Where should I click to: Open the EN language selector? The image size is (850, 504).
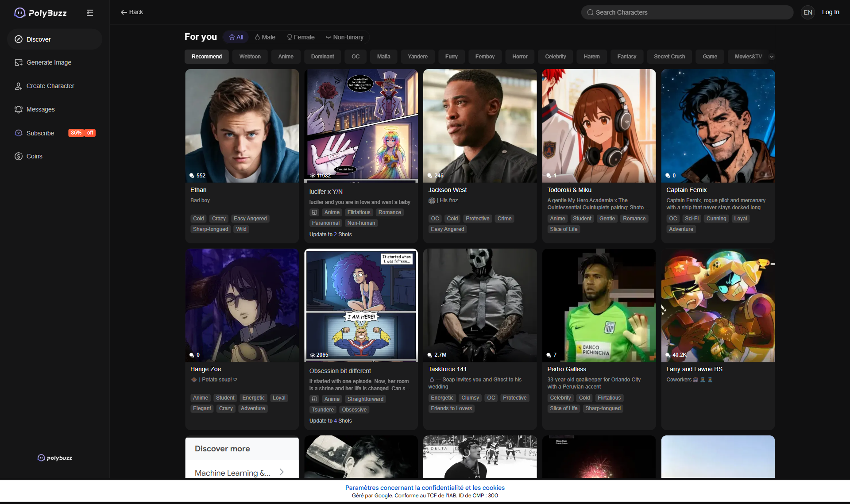pyautogui.click(x=808, y=12)
